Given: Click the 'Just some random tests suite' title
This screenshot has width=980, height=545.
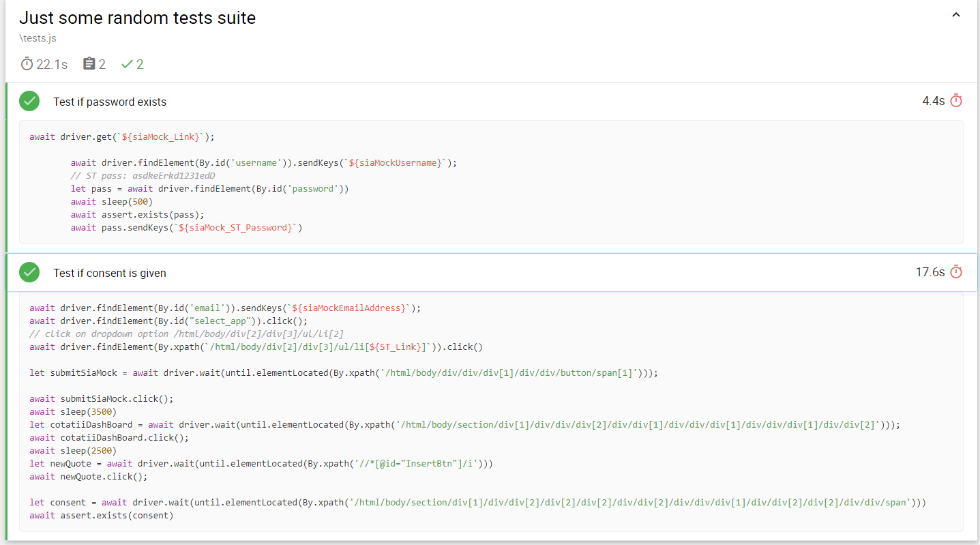Looking at the screenshot, I should click(136, 17).
